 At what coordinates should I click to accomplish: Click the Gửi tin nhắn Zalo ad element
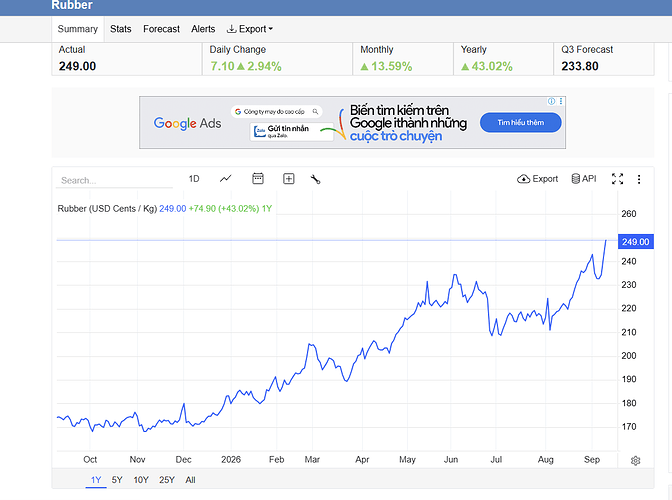pos(291,132)
